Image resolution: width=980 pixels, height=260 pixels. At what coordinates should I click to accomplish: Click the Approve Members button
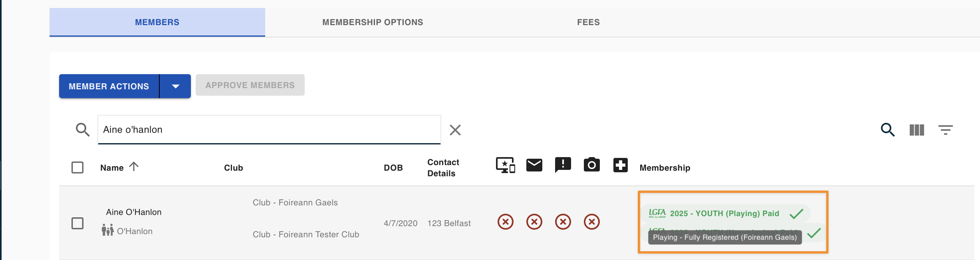[250, 85]
